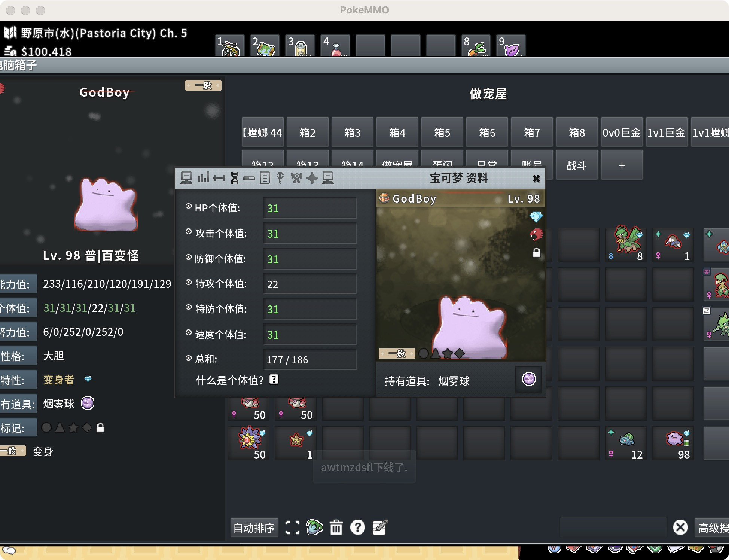Use the red potion in slot 4
Image resolution: width=729 pixels, height=560 pixels.
pos(335,46)
